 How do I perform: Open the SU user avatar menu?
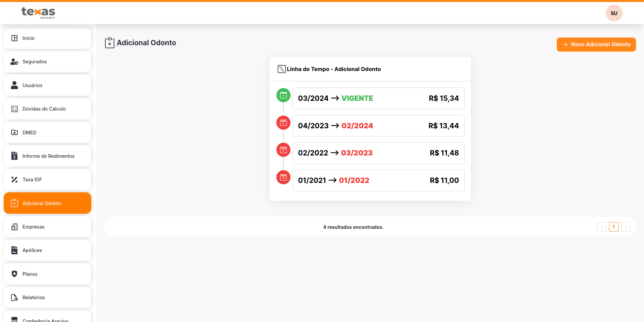click(614, 13)
